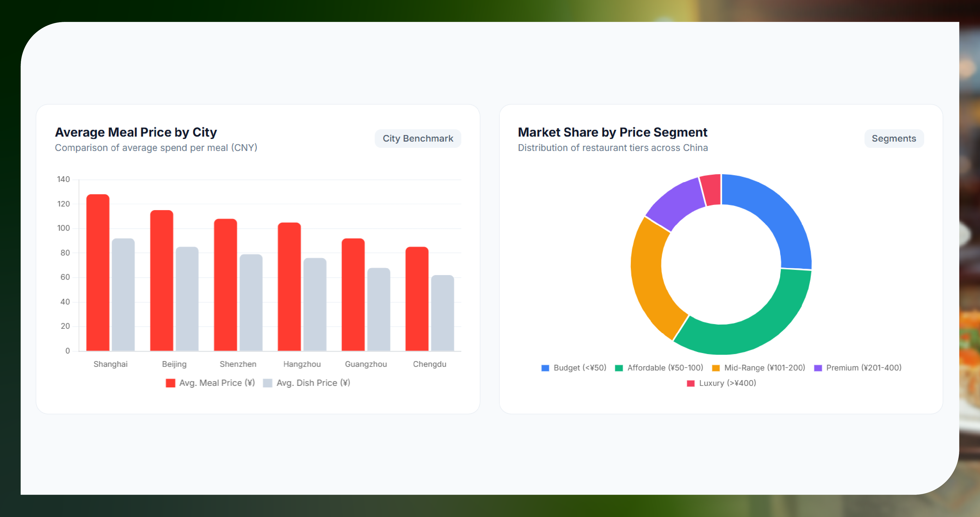
Task: Toggle Avg. Dish Price legend item
Action: pyautogui.click(x=307, y=383)
